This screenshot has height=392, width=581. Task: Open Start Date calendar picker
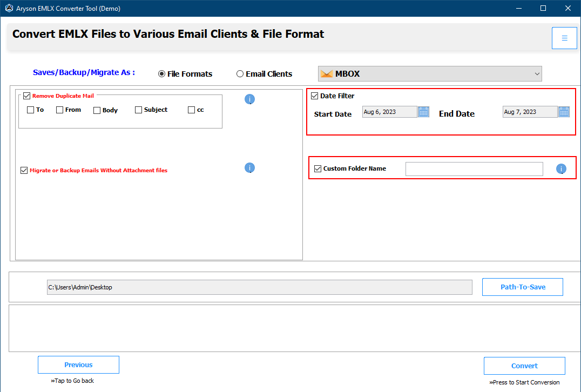click(423, 112)
